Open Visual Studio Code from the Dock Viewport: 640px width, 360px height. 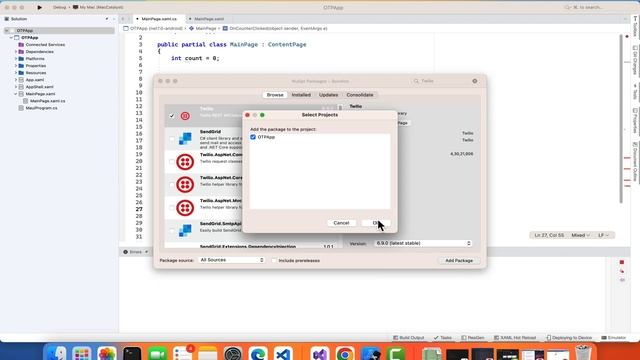(283, 353)
